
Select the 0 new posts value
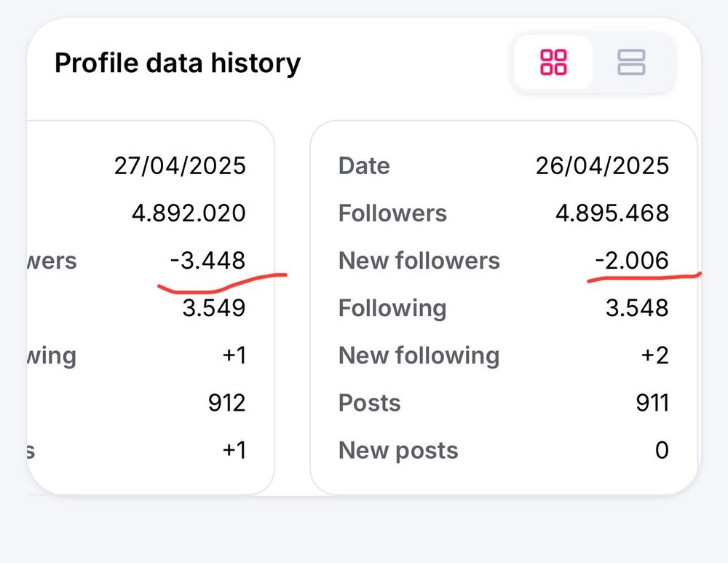click(x=661, y=450)
